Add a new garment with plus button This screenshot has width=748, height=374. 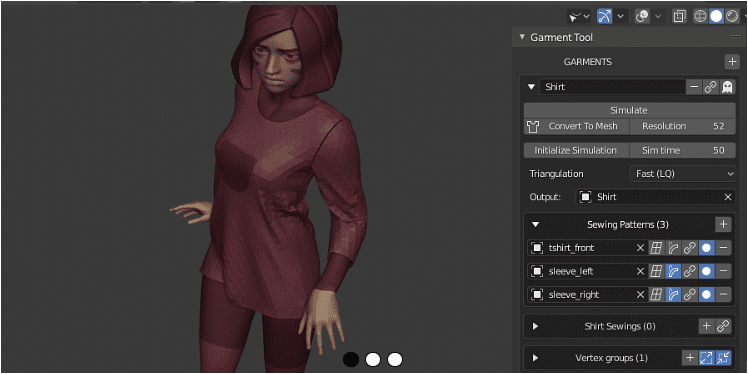click(731, 62)
